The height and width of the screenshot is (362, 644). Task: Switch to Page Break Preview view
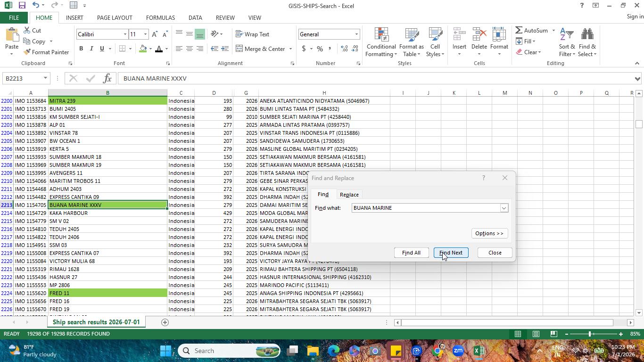[x=554, y=334]
